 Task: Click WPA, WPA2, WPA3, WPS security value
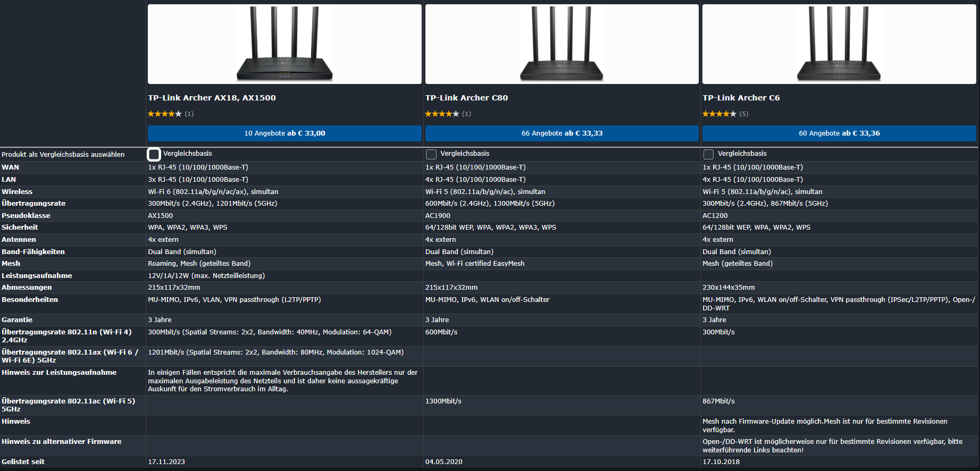tap(187, 228)
